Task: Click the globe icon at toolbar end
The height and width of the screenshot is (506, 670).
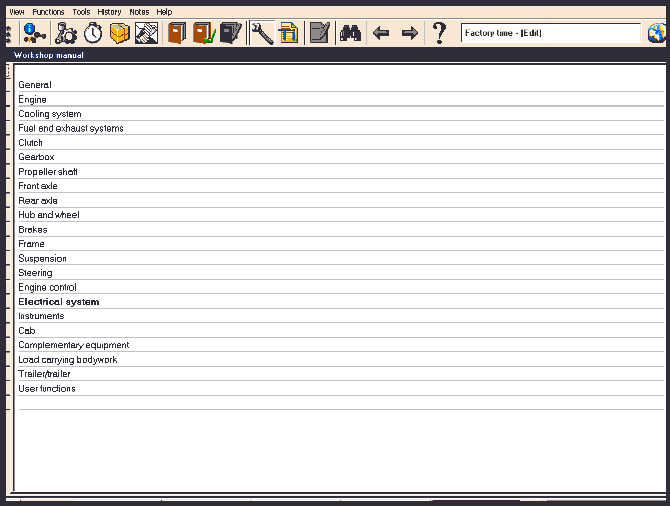Action: 657,33
